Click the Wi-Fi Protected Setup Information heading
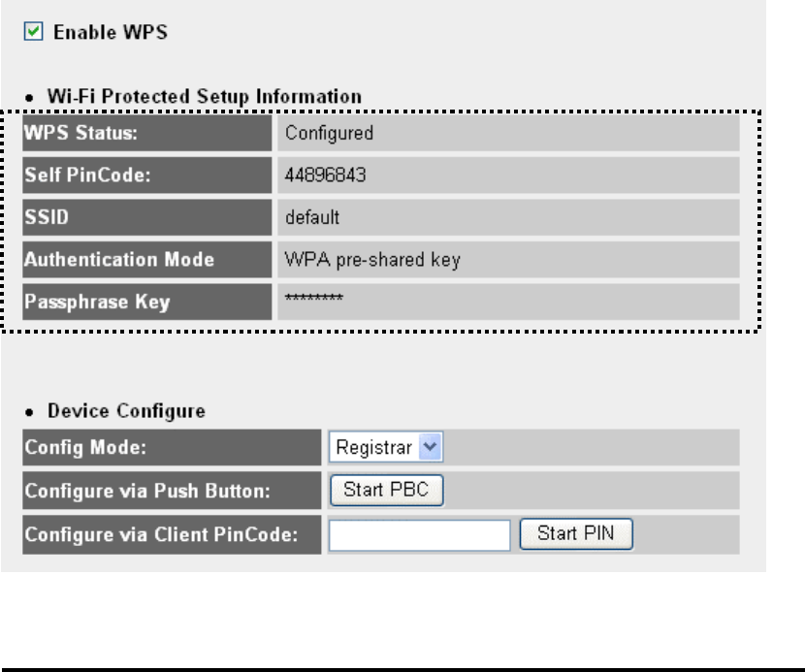805x672 pixels. pyautogui.click(x=205, y=97)
